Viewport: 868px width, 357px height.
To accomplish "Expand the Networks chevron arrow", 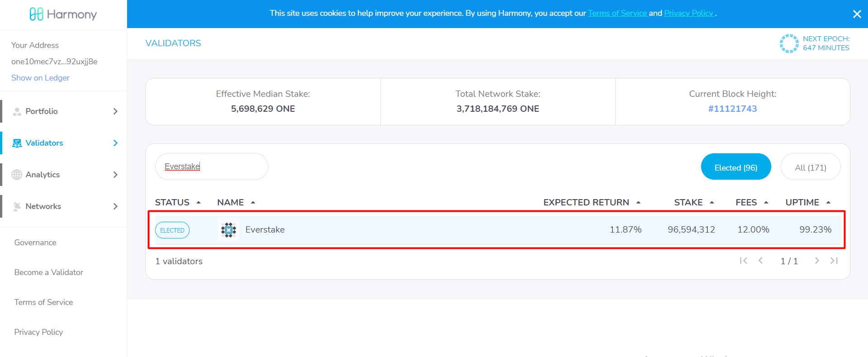I will 115,206.
